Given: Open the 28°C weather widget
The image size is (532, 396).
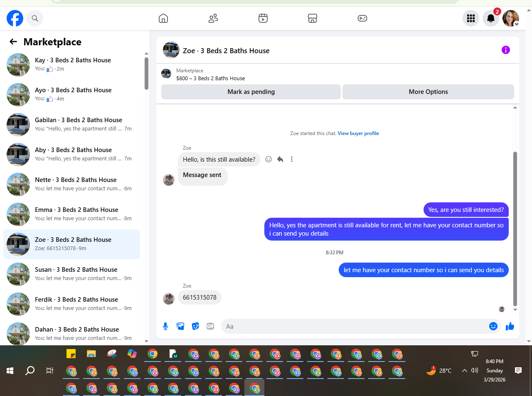Looking at the screenshot, I should [439, 370].
